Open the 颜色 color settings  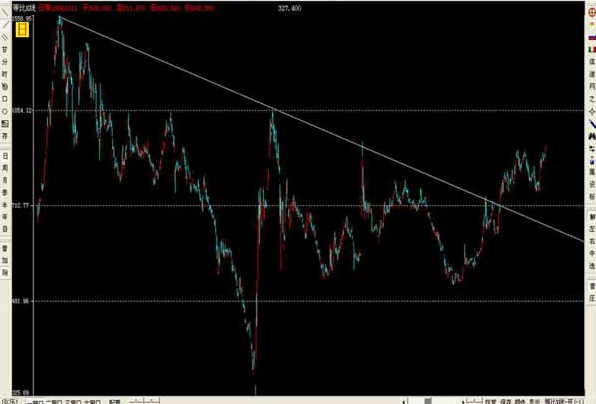(520, 401)
